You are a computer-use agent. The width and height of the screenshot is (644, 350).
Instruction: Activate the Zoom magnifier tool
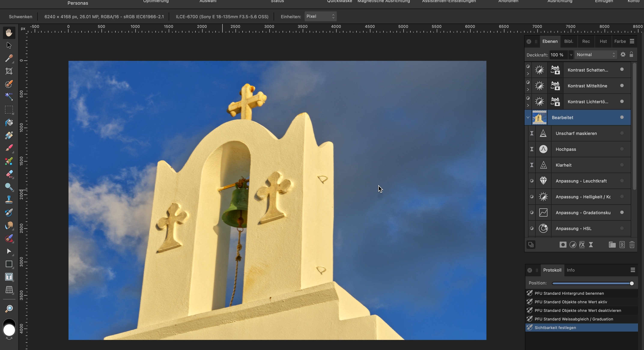[x=9, y=308]
